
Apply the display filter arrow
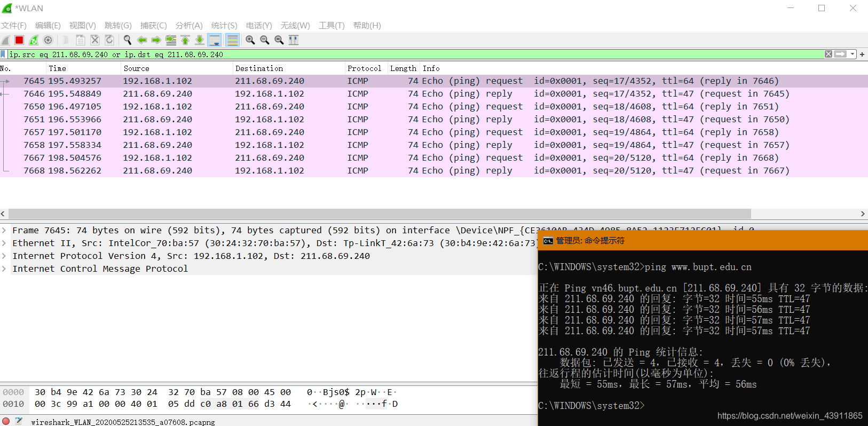pyautogui.click(x=840, y=54)
